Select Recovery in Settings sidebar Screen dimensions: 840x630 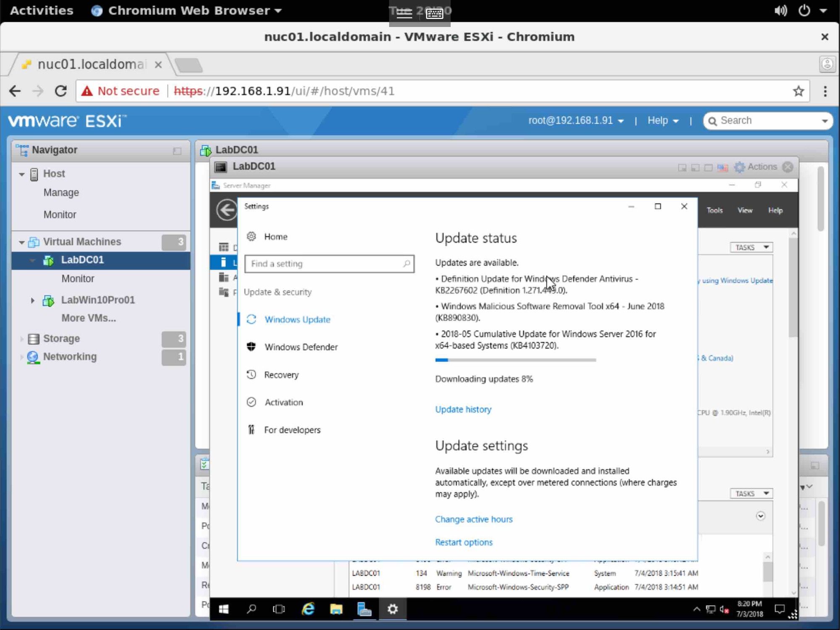coord(281,375)
